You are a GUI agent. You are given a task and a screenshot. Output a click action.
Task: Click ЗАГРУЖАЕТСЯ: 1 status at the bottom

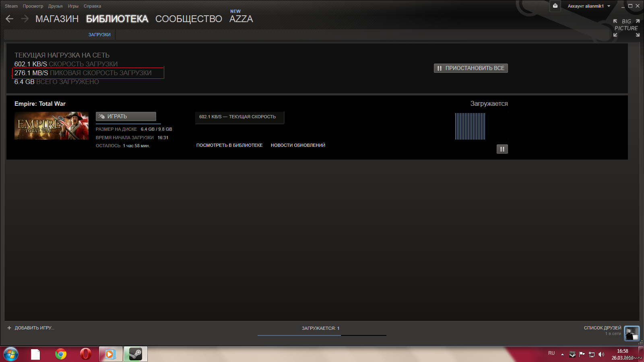point(321,328)
